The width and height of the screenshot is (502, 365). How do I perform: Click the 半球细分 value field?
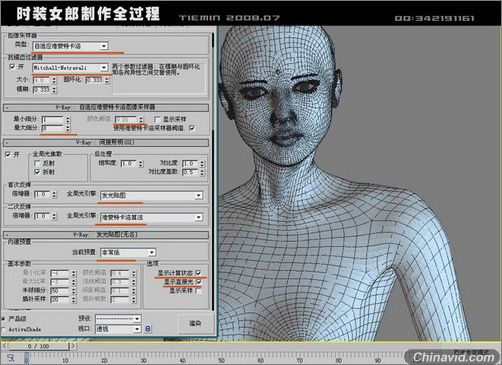point(60,291)
